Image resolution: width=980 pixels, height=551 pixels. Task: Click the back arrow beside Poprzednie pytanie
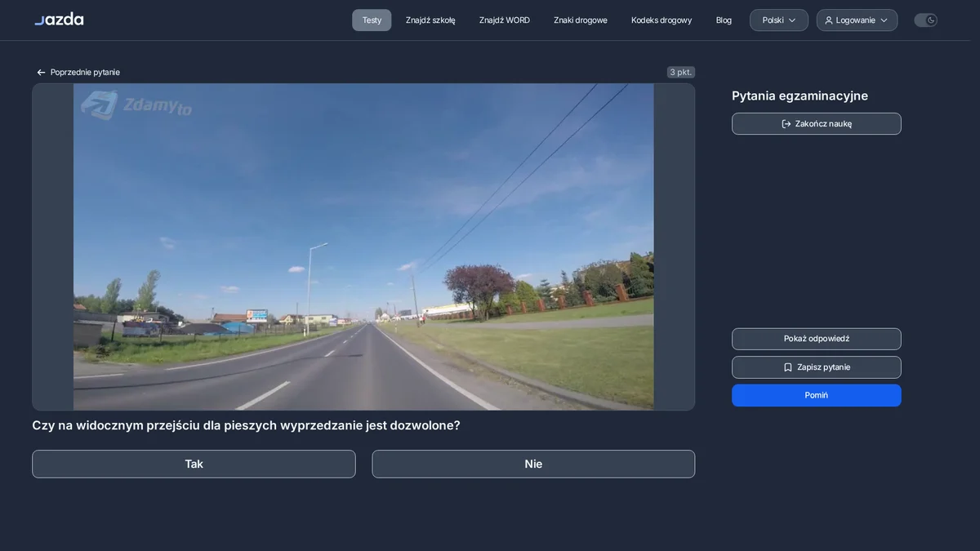41,73
